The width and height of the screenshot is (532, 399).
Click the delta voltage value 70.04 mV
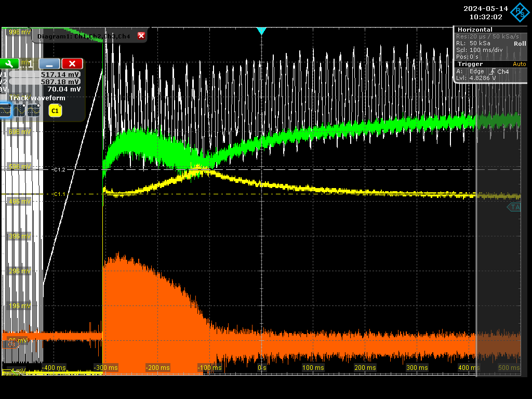pos(64,89)
